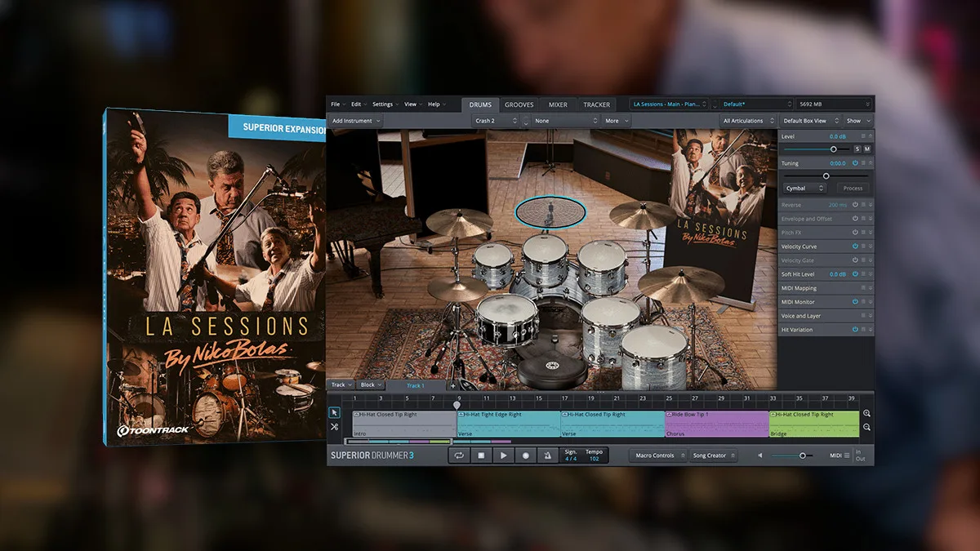Zoom out on the song track
This screenshot has width=980, height=551.
point(866,427)
